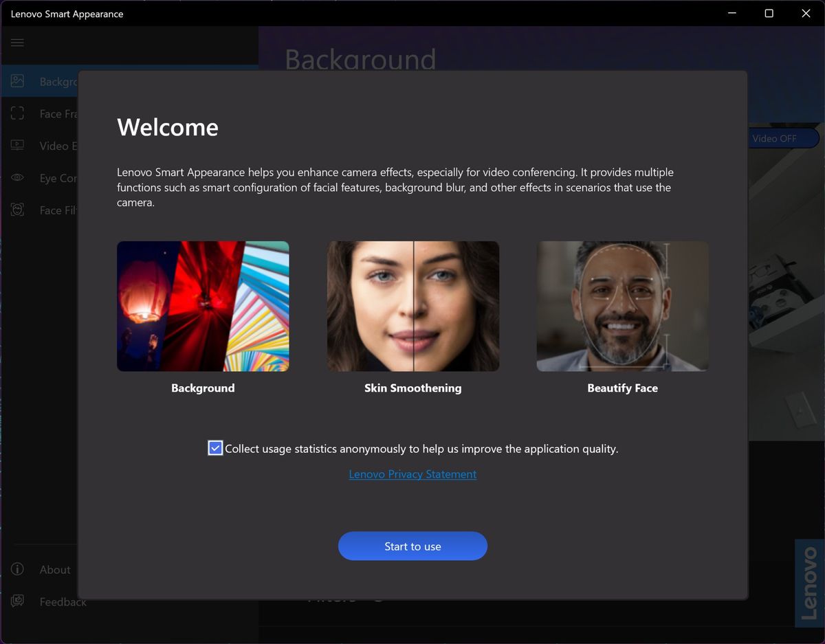Click the Skin Smoothening label
Image resolution: width=825 pixels, height=644 pixels.
pyautogui.click(x=413, y=388)
